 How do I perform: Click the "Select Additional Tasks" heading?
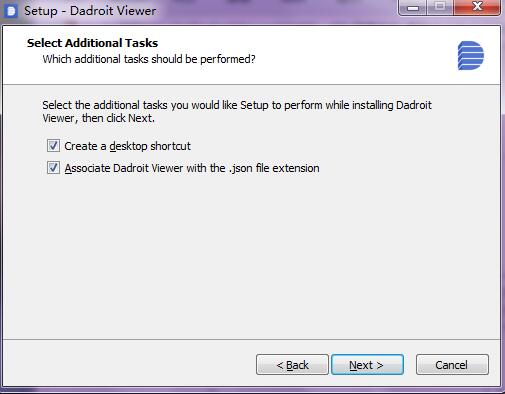point(92,43)
